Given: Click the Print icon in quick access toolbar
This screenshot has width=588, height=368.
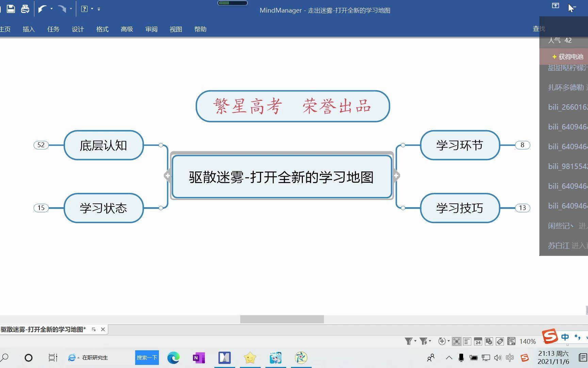Looking at the screenshot, I should click(x=25, y=9).
